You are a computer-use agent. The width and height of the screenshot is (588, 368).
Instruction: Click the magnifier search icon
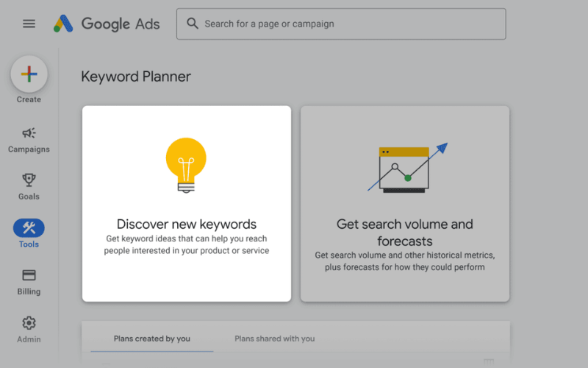click(193, 24)
